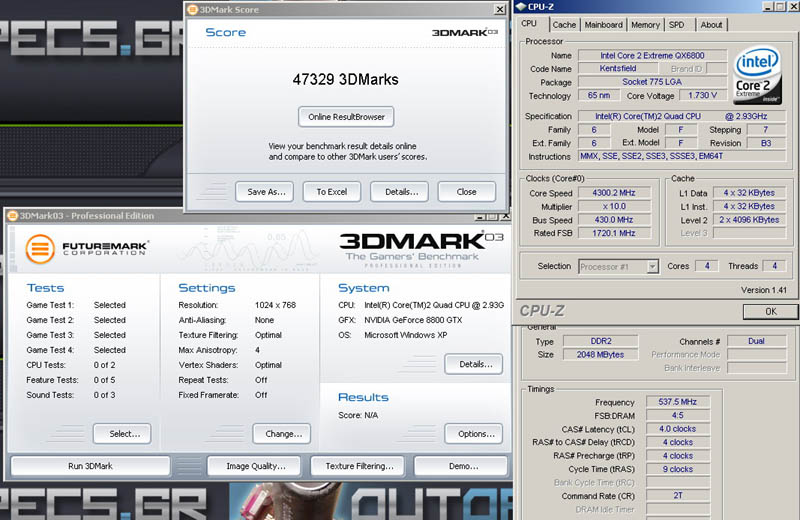Select the SPD tab
Viewport: 800px width, 520px height.
pos(677,24)
